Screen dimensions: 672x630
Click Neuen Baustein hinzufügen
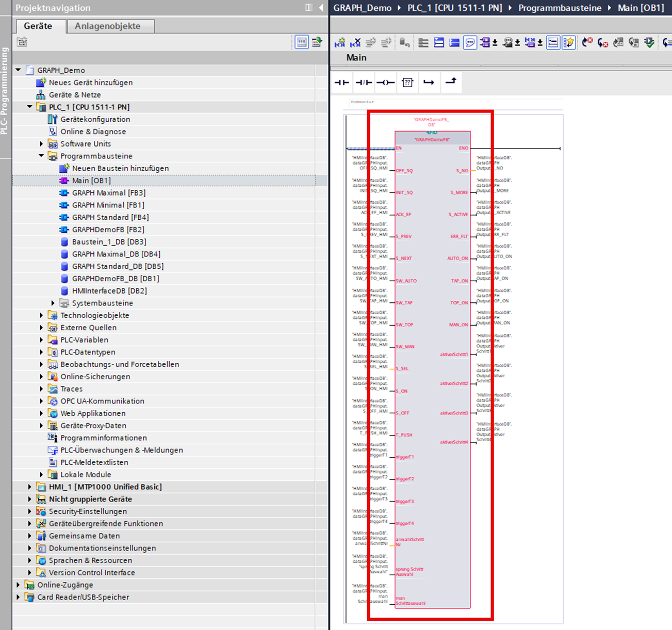pyautogui.click(x=120, y=168)
